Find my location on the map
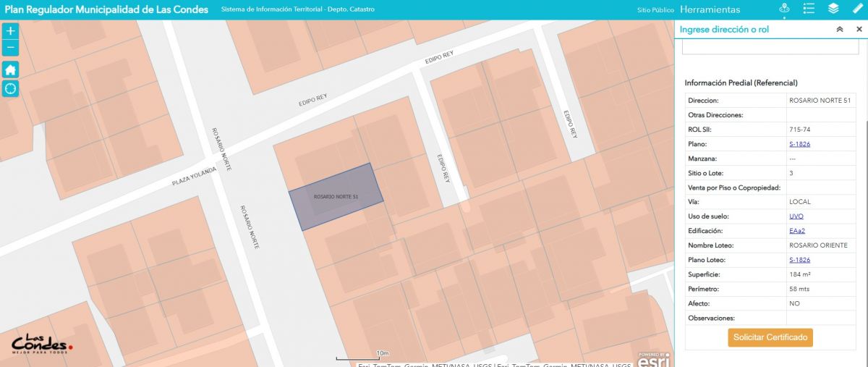This screenshot has width=868, height=367. coord(11,88)
